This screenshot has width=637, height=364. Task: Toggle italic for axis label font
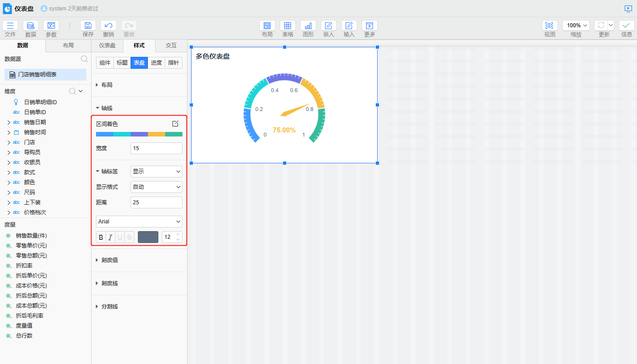coord(110,237)
